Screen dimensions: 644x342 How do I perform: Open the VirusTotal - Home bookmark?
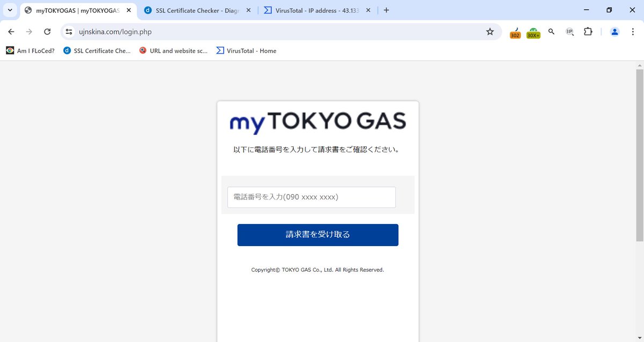[x=246, y=51]
